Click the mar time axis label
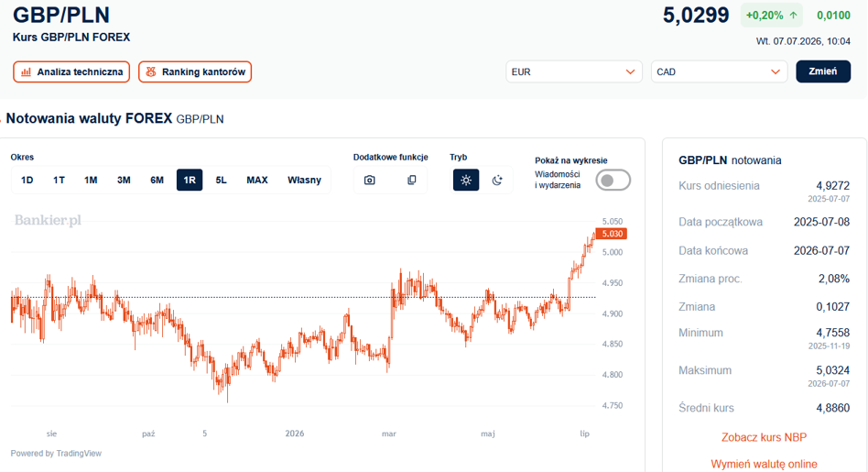Screen dimensions: 868x472 pyautogui.click(x=389, y=434)
